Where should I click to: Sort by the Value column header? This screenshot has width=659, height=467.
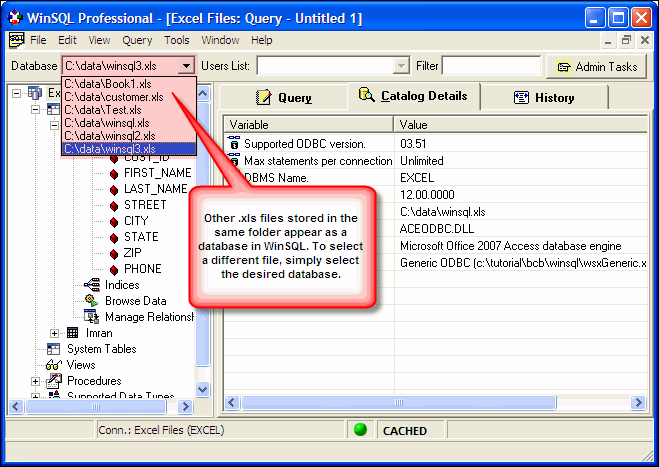coord(521,124)
